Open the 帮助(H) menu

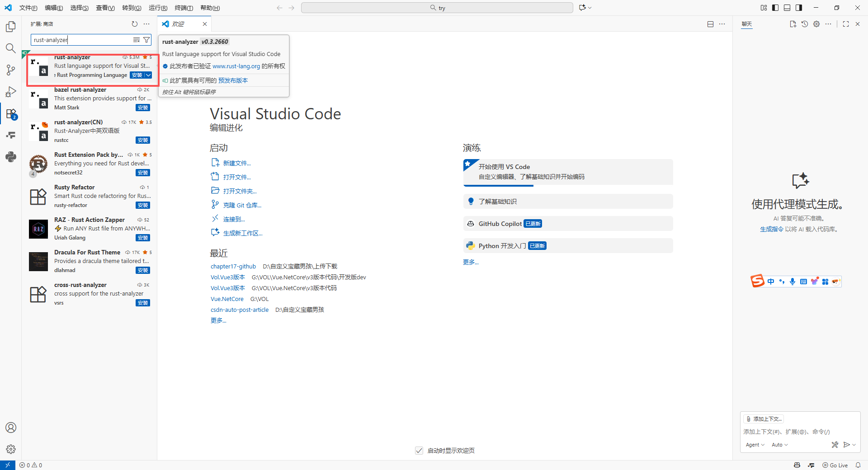pos(210,8)
